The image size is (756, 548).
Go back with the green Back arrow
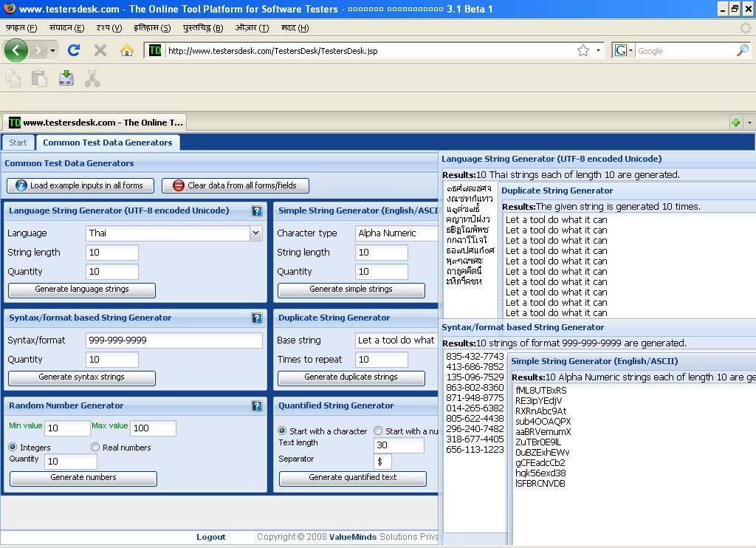click(16, 50)
